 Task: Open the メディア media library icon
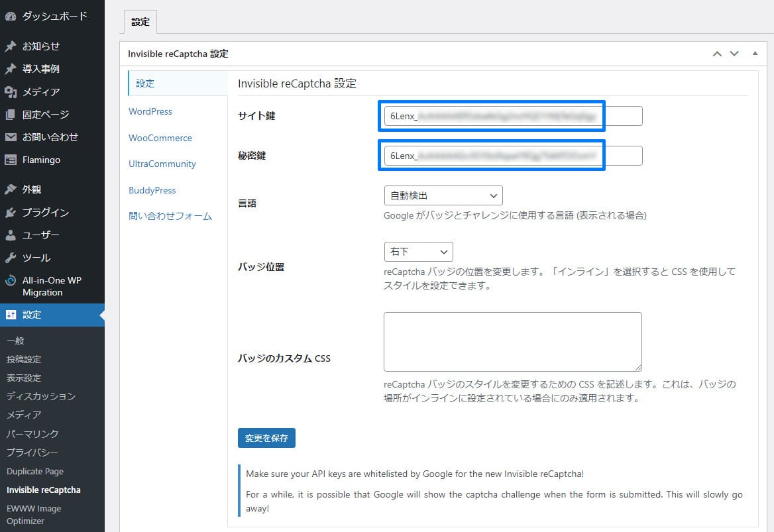point(11,91)
